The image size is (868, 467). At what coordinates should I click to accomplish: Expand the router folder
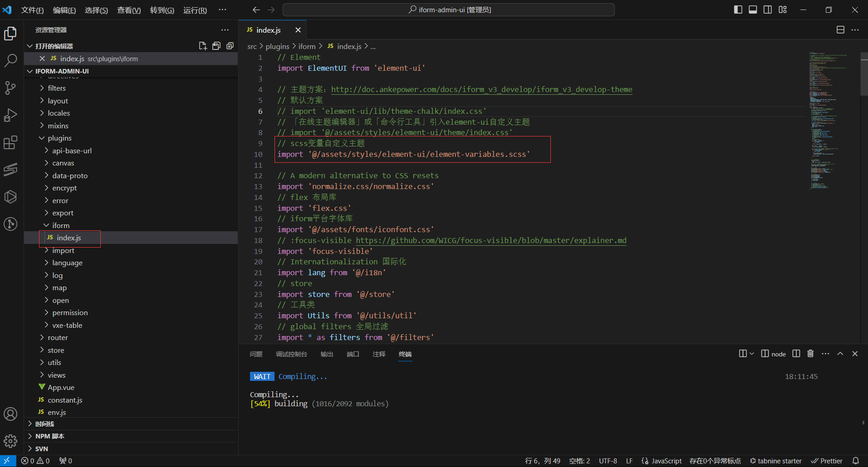tap(58, 338)
